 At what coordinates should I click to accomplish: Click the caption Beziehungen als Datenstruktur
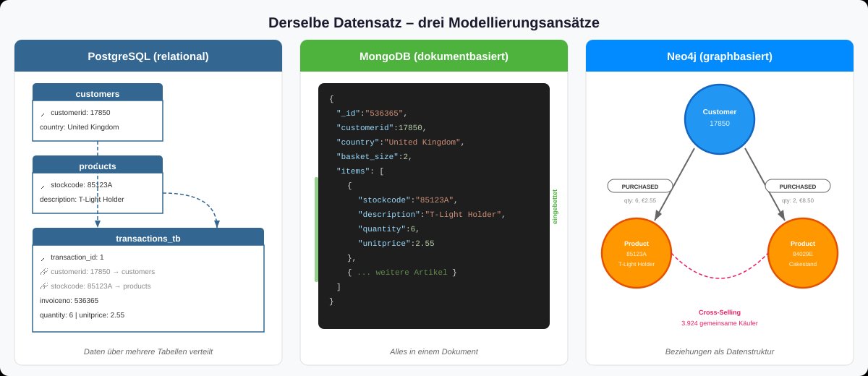coord(720,351)
